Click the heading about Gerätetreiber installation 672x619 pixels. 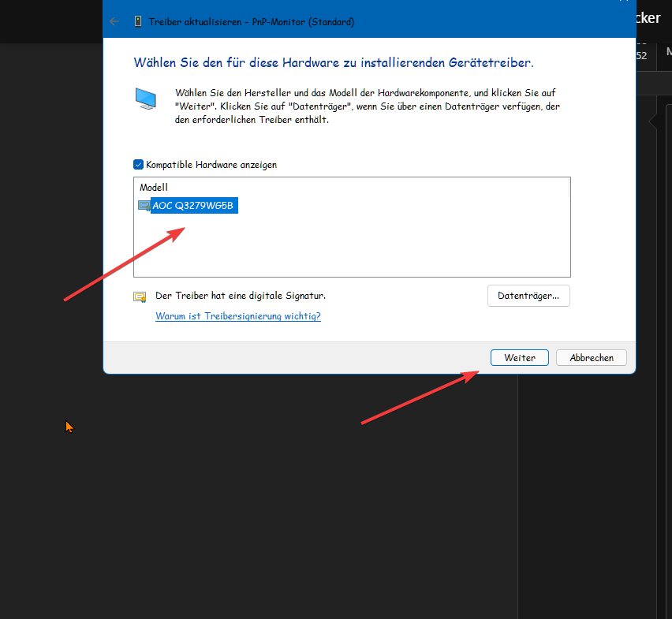pyautogui.click(x=334, y=62)
